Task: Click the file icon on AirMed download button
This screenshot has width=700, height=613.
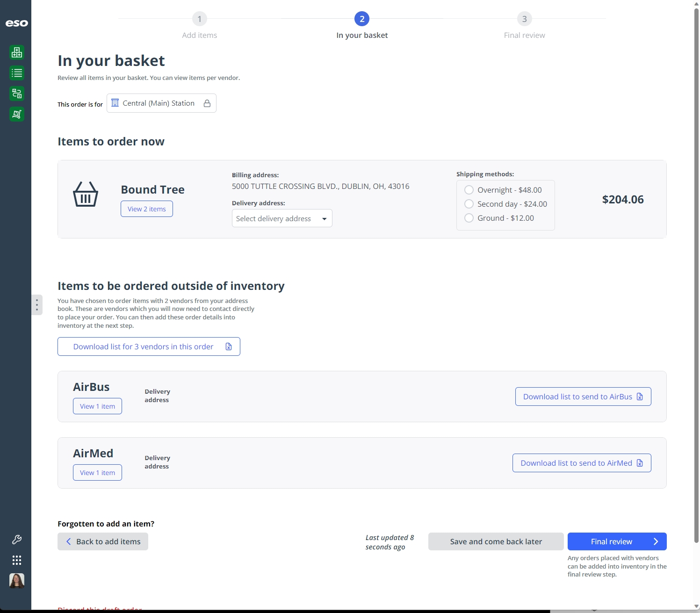Action: click(640, 463)
